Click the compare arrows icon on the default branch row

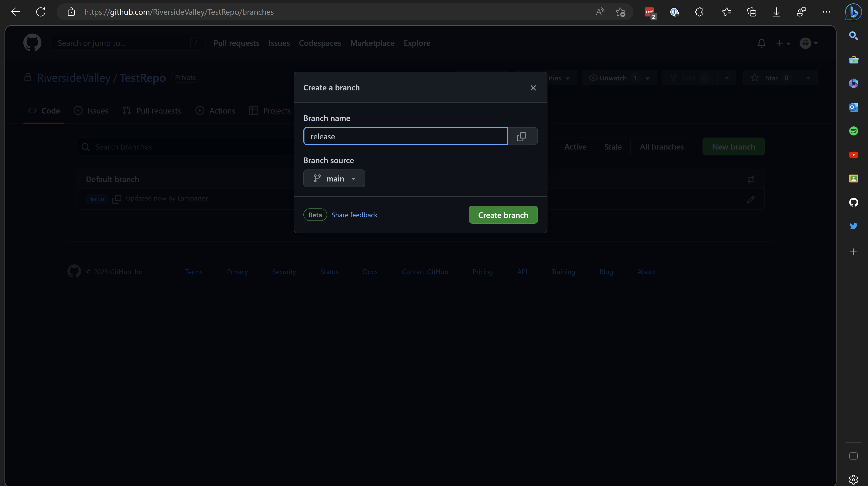pos(751,179)
